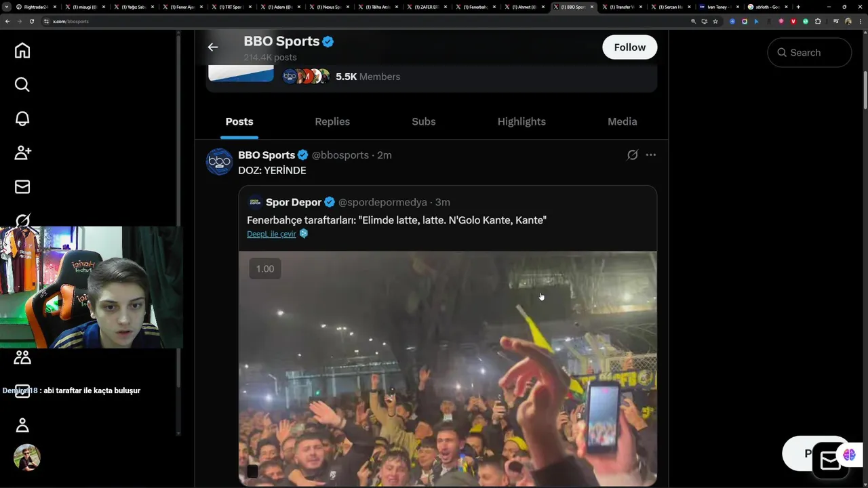Screen dimensions: 868x488
Task: Open the Notifications bell
Action: (x=22, y=119)
